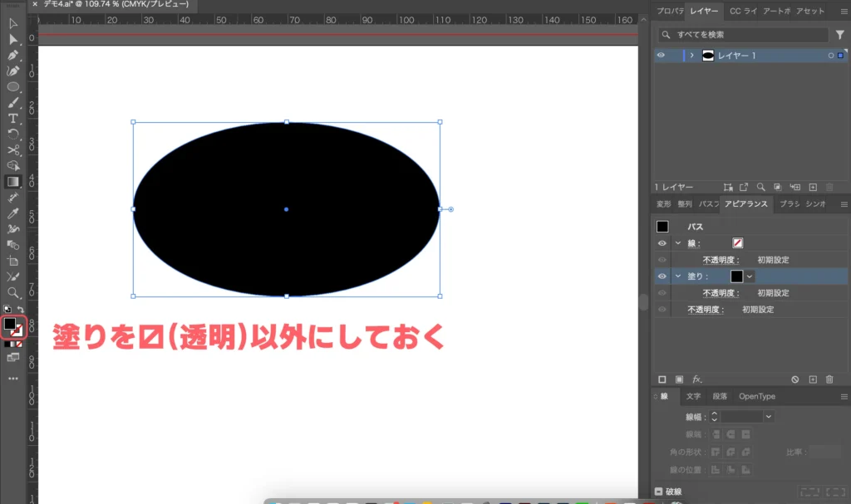Image resolution: width=851 pixels, height=504 pixels.
Task: Select the Direct Selection tool
Action: [x=12, y=40]
